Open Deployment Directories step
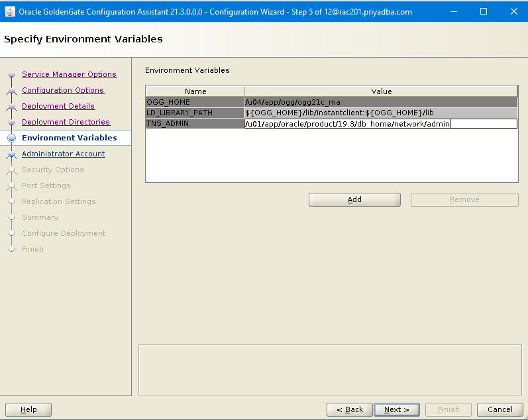This screenshot has width=528, height=420. coord(66,122)
